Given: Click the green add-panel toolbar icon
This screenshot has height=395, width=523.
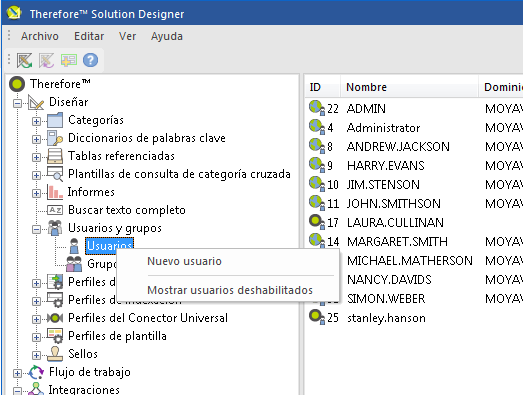Looking at the screenshot, I should click(69, 60).
